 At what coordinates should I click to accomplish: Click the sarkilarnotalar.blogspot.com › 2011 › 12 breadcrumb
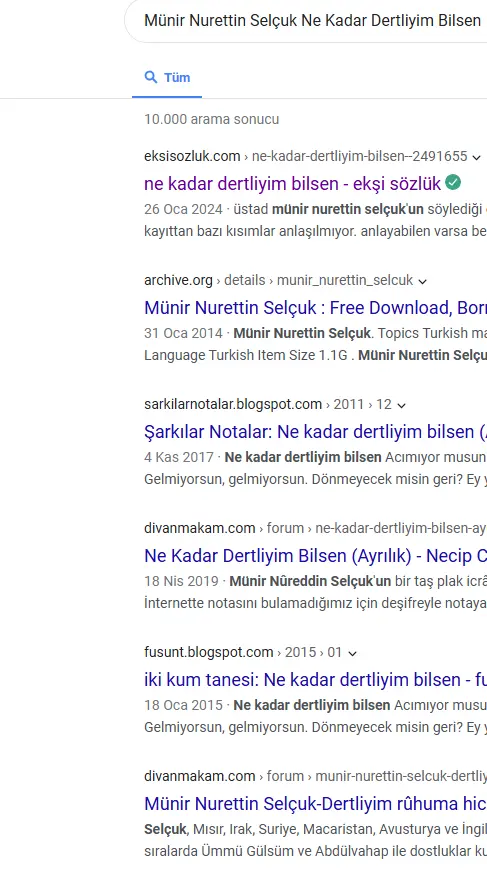tap(268, 404)
